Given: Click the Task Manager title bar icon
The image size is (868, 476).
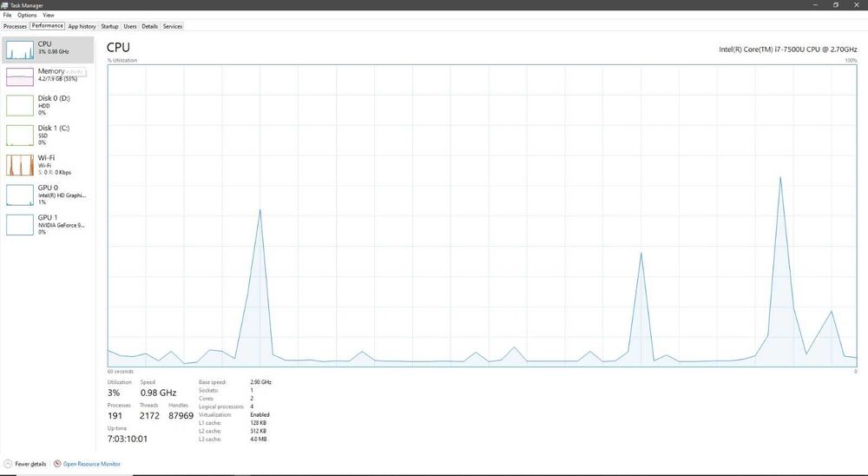Looking at the screenshot, I should point(5,5).
